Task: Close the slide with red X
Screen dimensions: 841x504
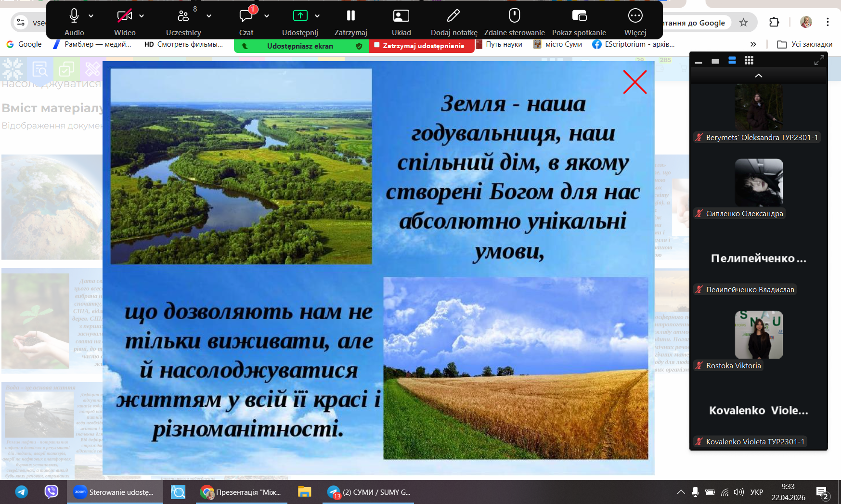Action: [x=634, y=82]
